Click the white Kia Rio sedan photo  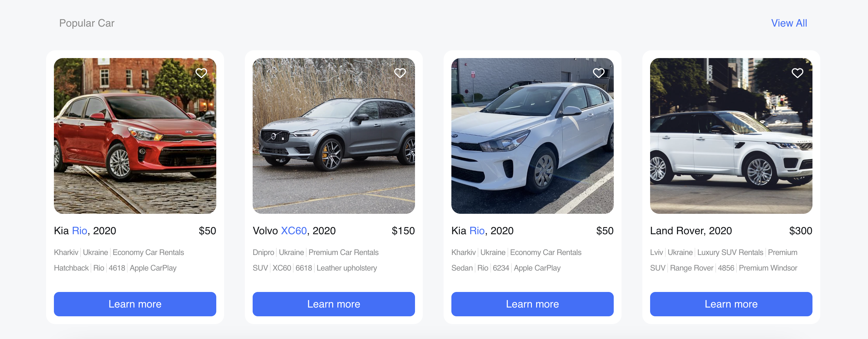tap(532, 136)
